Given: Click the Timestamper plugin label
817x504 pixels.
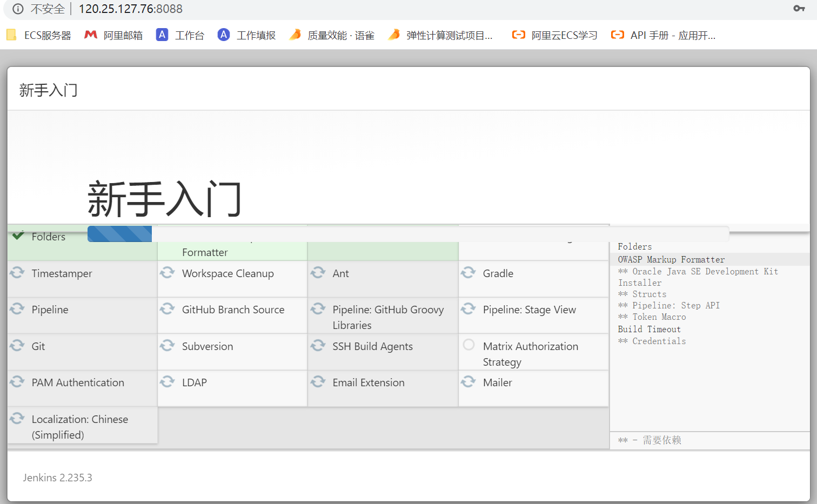Looking at the screenshot, I should point(62,273).
